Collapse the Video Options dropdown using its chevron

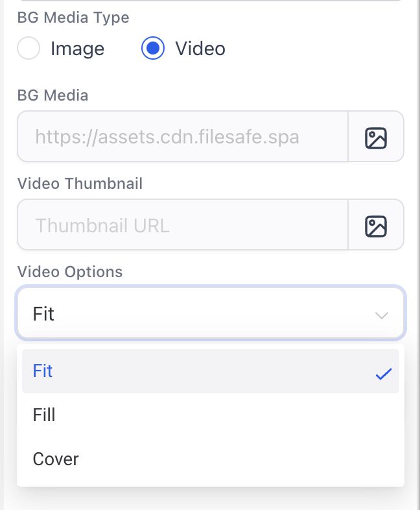click(x=382, y=315)
